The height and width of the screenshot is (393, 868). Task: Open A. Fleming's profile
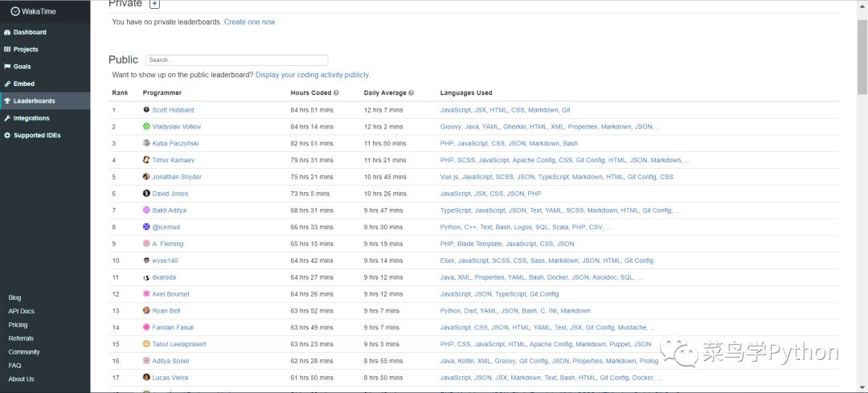168,244
